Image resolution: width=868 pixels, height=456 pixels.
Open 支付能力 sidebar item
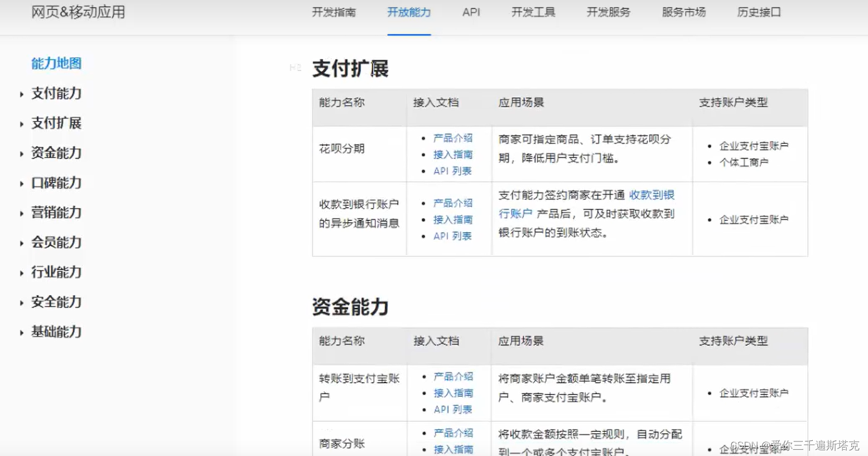[56, 93]
